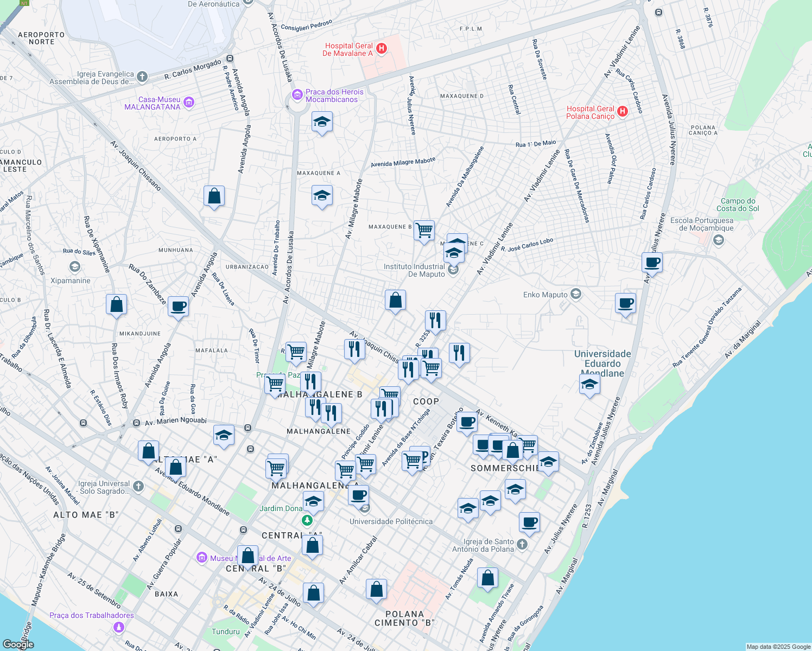This screenshot has height=651, width=812.
Task: Open the shopping bag marker over Museu Nacional de Arte
Action: pos(248,557)
